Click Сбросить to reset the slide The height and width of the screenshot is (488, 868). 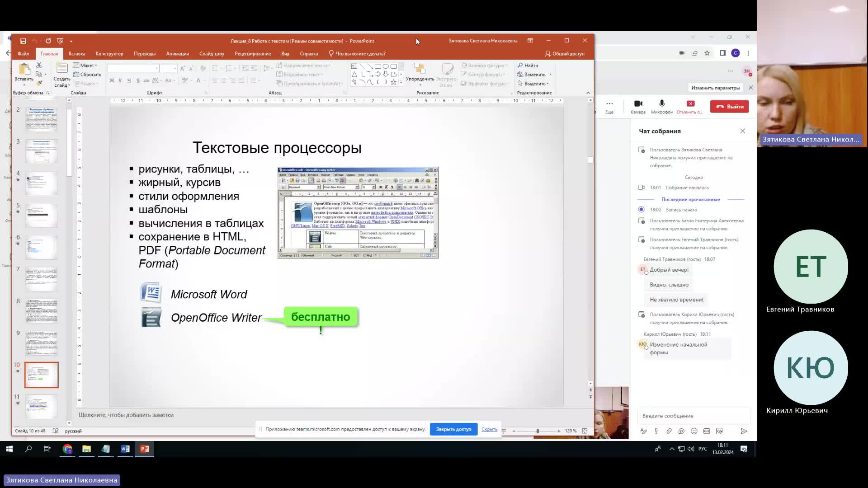[x=87, y=75]
